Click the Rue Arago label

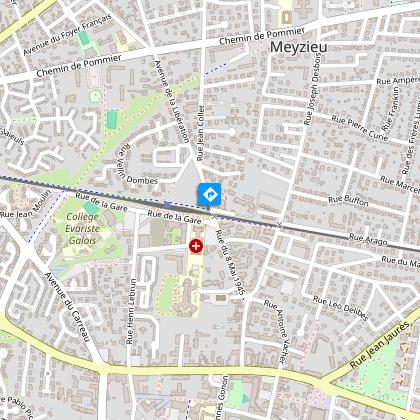pyautogui.click(x=368, y=239)
